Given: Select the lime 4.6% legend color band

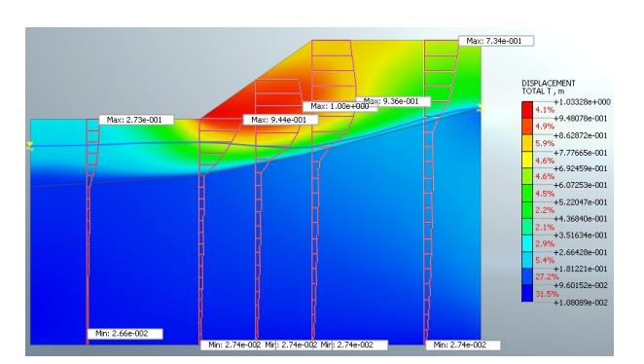Looking at the screenshot, I should click(527, 177).
